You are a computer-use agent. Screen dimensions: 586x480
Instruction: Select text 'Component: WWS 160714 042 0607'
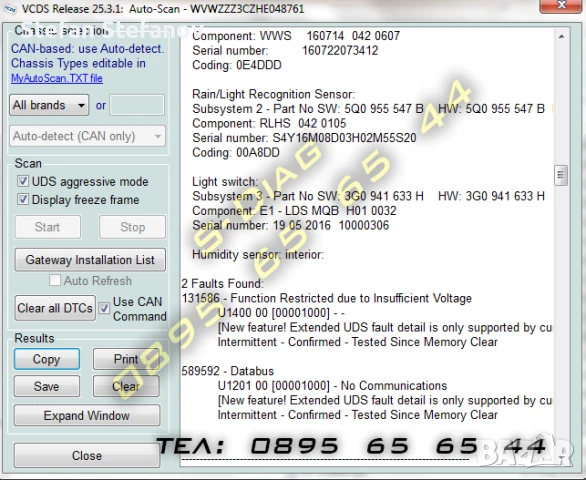[x=296, y=36]
